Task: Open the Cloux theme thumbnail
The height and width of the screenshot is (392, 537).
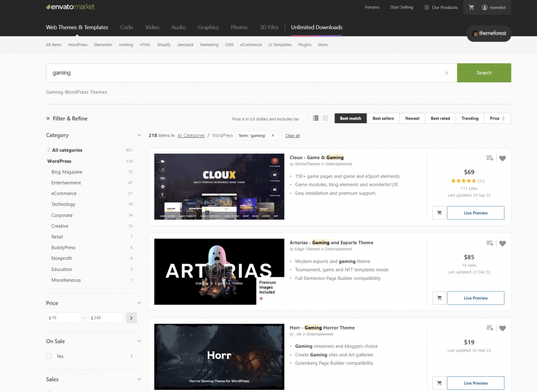Action: point(219,187)
